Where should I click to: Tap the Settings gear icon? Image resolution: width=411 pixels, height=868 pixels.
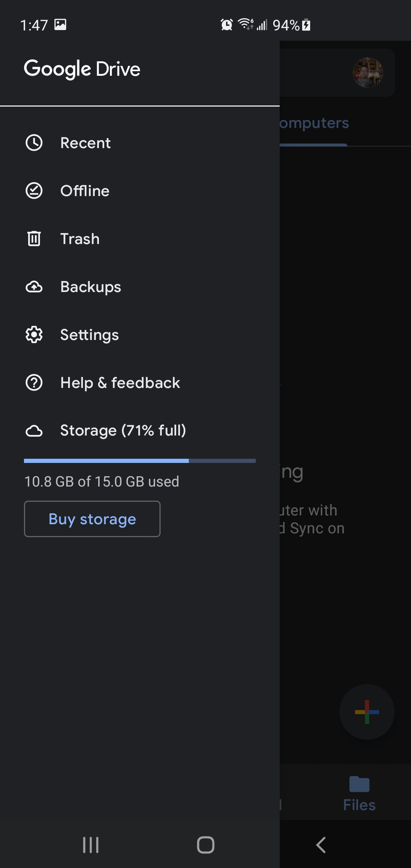point(34,335)
